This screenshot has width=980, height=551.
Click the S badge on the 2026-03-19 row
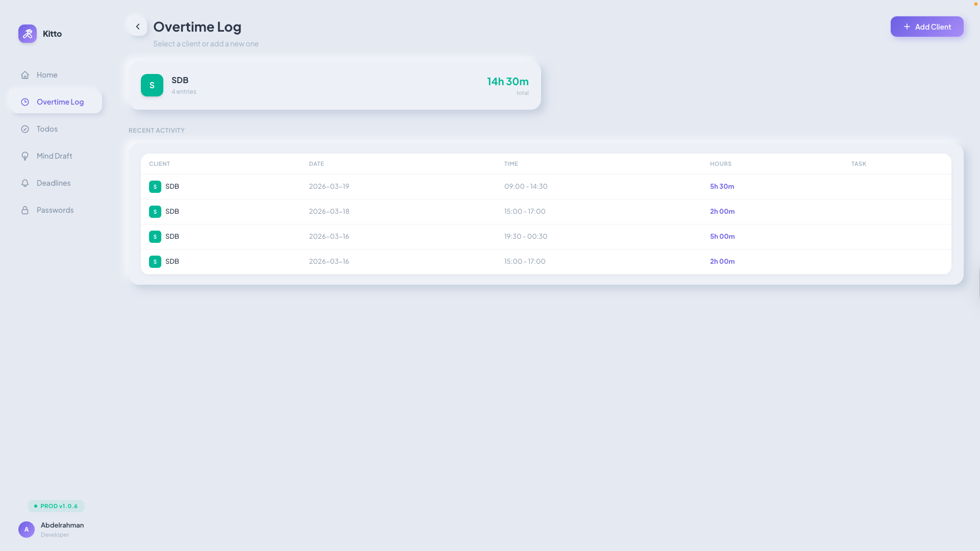click(x=155, y=187)
